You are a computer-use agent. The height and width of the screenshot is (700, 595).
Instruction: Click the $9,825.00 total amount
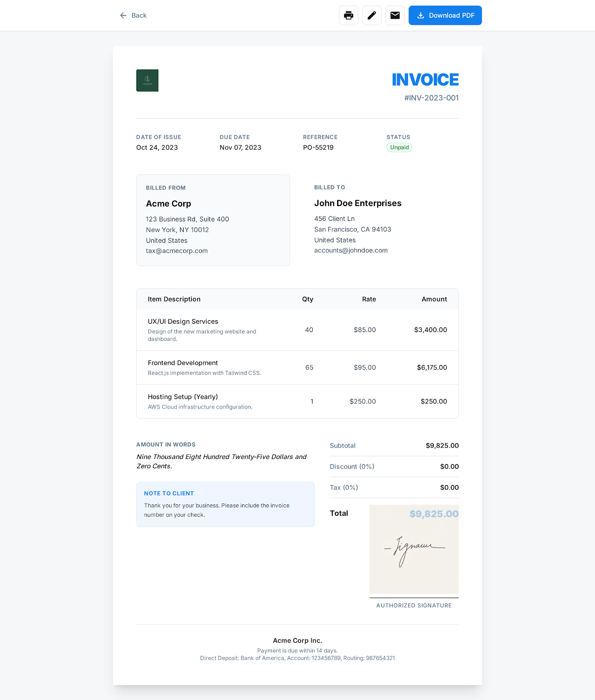click(434, 514)
